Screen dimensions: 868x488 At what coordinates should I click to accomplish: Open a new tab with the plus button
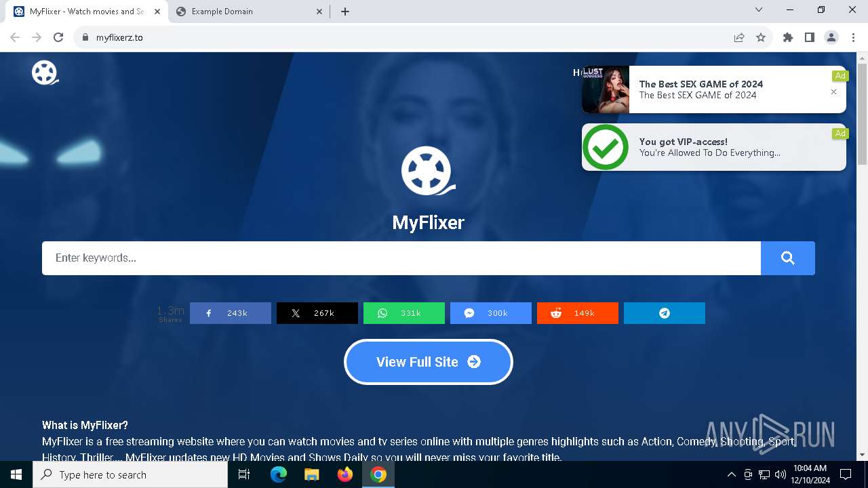tap(345, 12)
